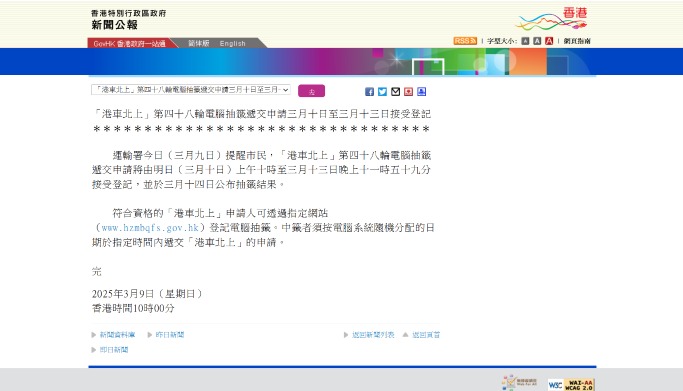Click the blue print-version icon
Viewport: 683px width, 391px height.
[x=421, y=91]
